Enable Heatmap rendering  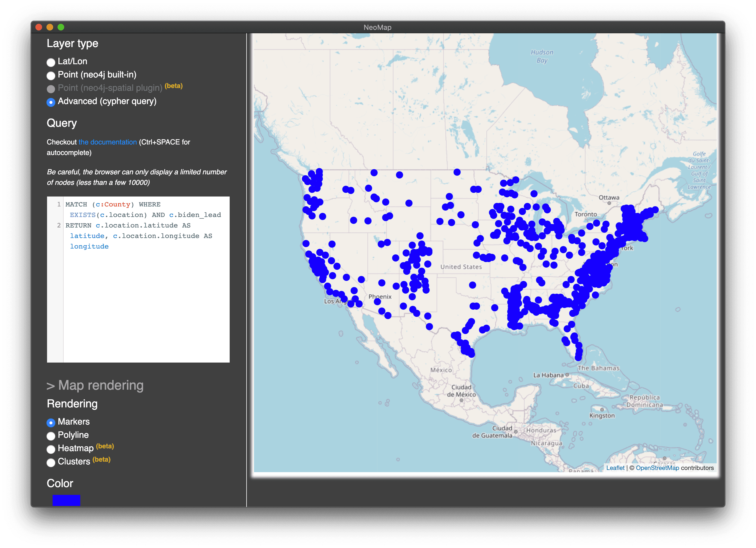tap(51, 449)
